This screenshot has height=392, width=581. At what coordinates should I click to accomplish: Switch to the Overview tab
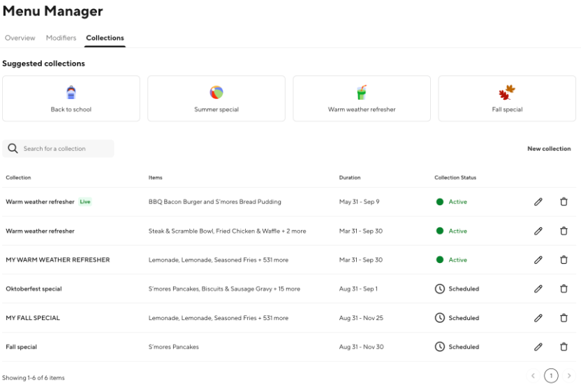[20, 38]
